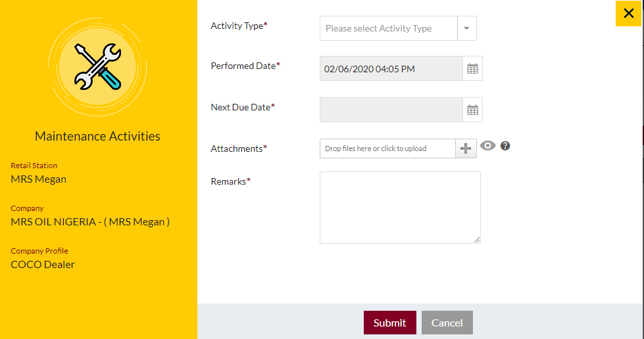Select the Activity Type combo box field
Image resolution: width=644 pixels, height=339 pixels.
(x=398, y=28)
